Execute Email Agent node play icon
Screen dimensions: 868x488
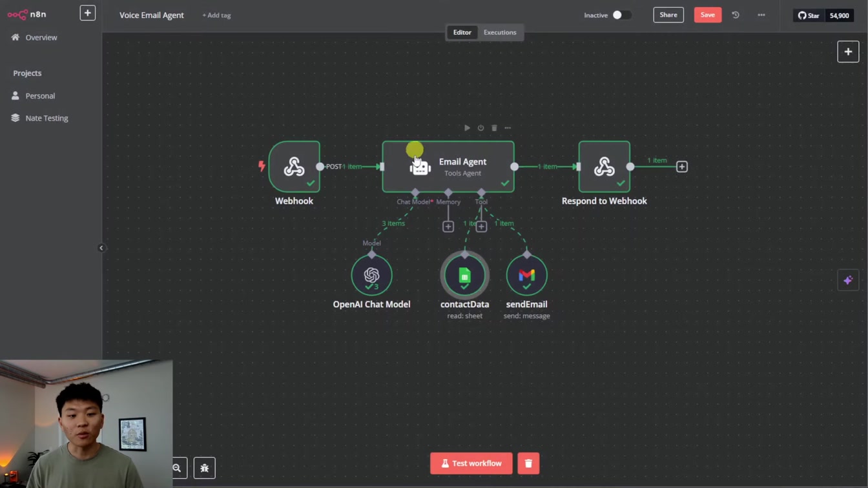(x=467, y=128)
